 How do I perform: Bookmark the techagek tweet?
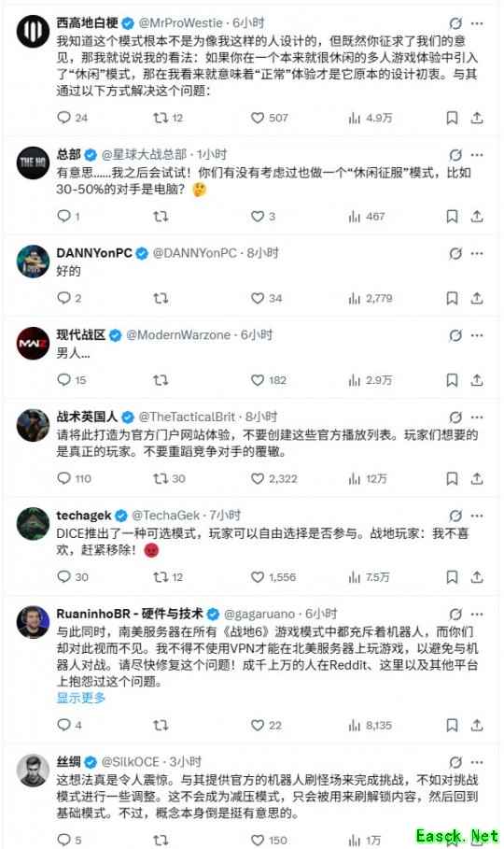452,576
